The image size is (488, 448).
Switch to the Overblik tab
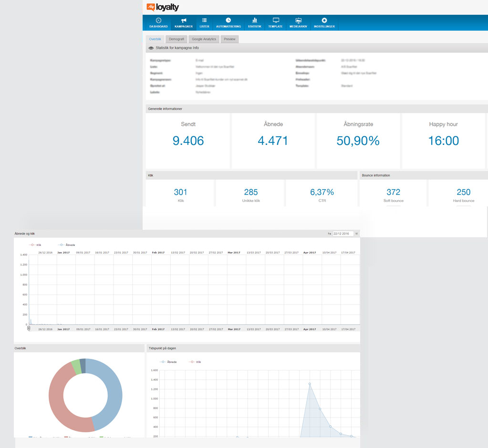point(155,39)
